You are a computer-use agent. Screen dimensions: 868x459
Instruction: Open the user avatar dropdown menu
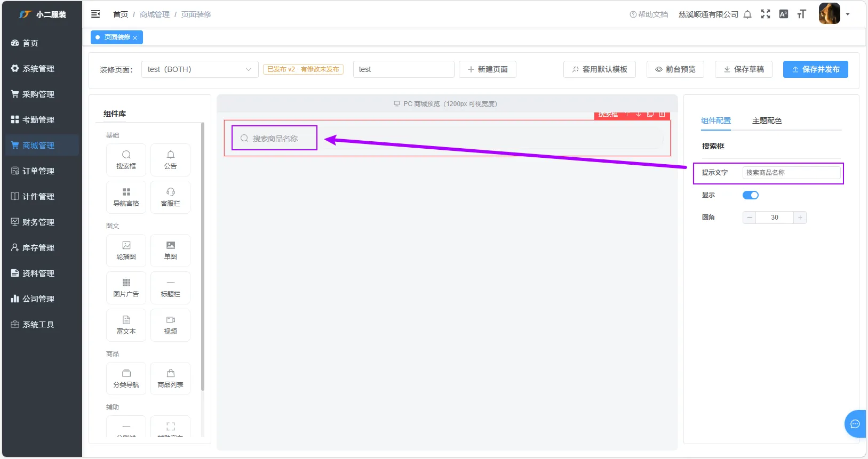point(835,14)
